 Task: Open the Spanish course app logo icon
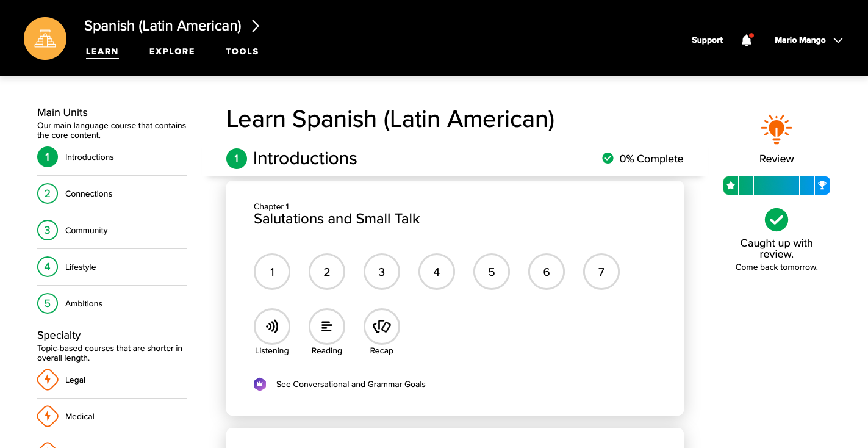45,38
